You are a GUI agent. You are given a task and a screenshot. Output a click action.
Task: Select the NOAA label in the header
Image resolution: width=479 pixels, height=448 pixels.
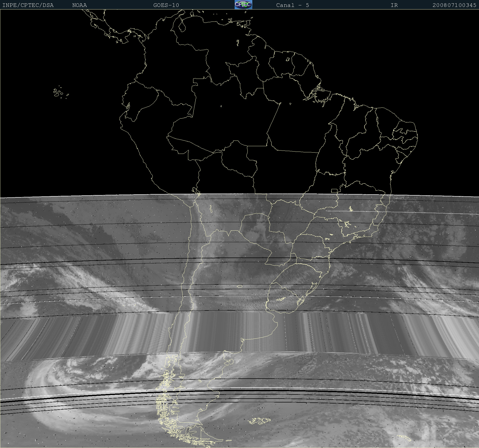click(79, 5)
